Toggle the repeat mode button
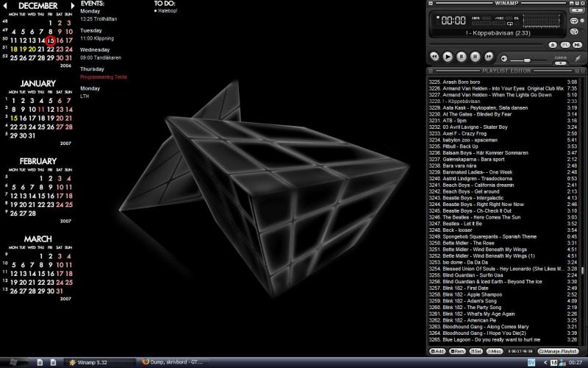588x368 pixels. 574,21
